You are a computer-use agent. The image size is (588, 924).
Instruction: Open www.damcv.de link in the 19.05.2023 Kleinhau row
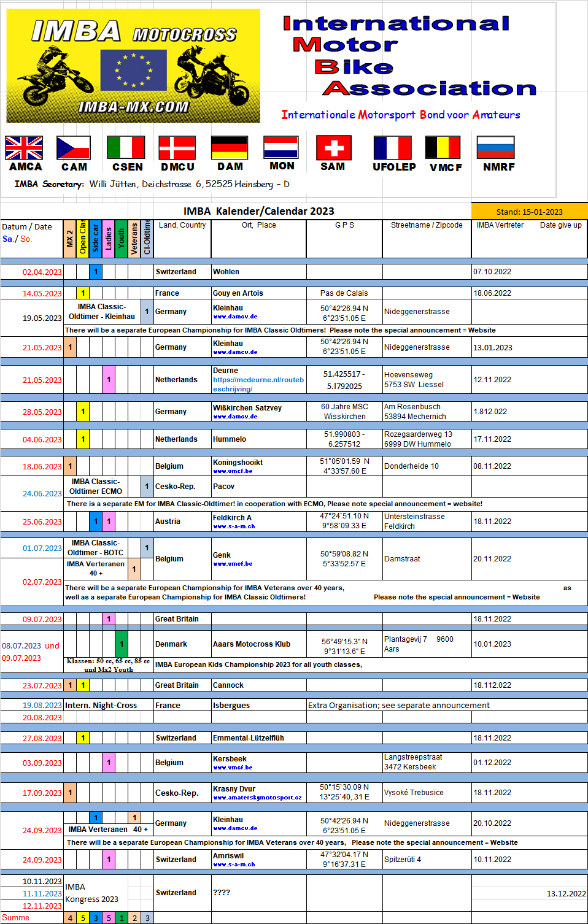coord(235,317)
